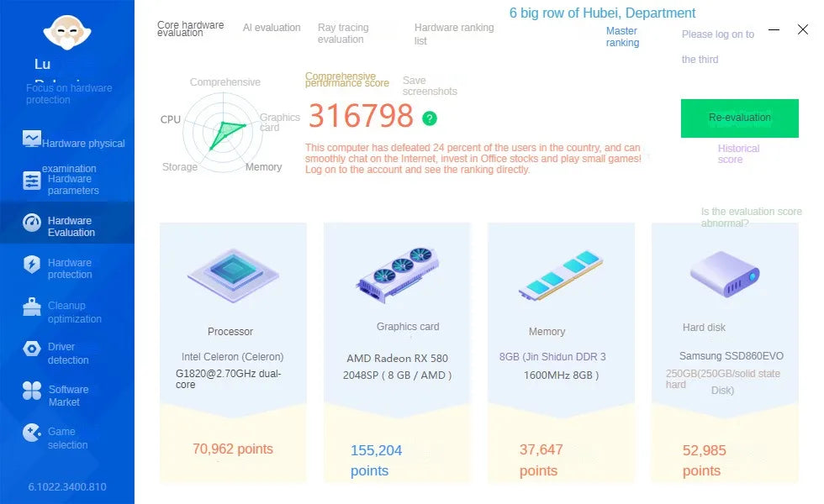Click 'Is the evaluation score abnormal?' link
824x504 pixels.
(751, 217)
